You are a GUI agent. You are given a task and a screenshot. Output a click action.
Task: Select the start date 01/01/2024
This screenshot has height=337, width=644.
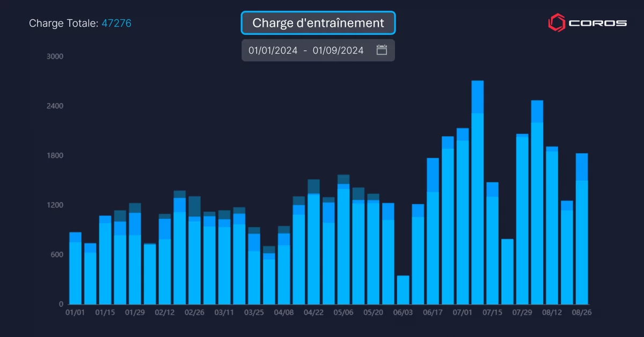point(273,50)
